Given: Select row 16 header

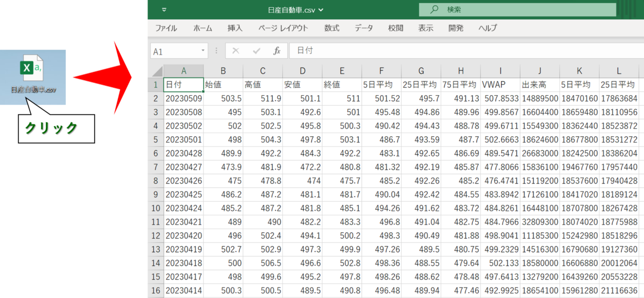Looking at the screenshot, I should coord(155,290).
